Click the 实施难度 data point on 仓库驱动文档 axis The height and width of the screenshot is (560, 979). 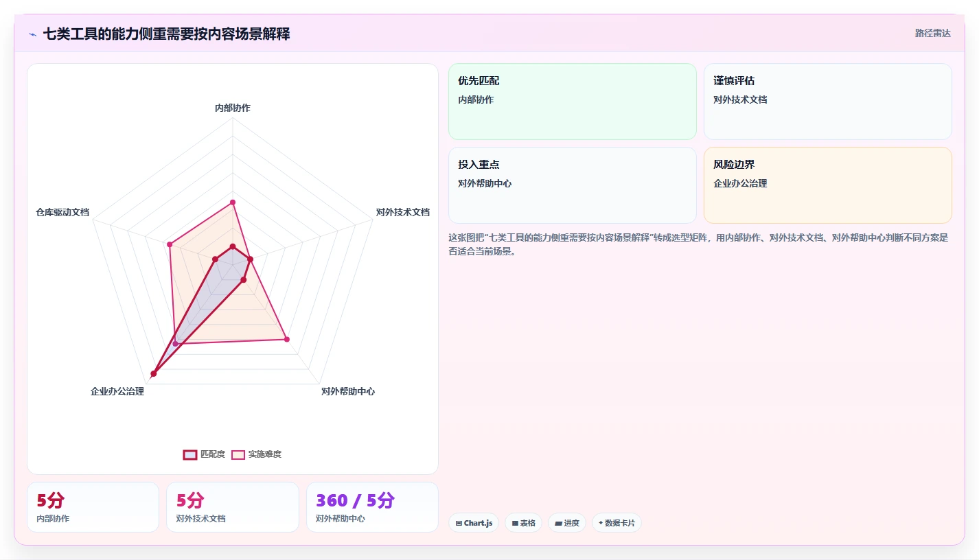pyautogui.click(x=169, y=244)
